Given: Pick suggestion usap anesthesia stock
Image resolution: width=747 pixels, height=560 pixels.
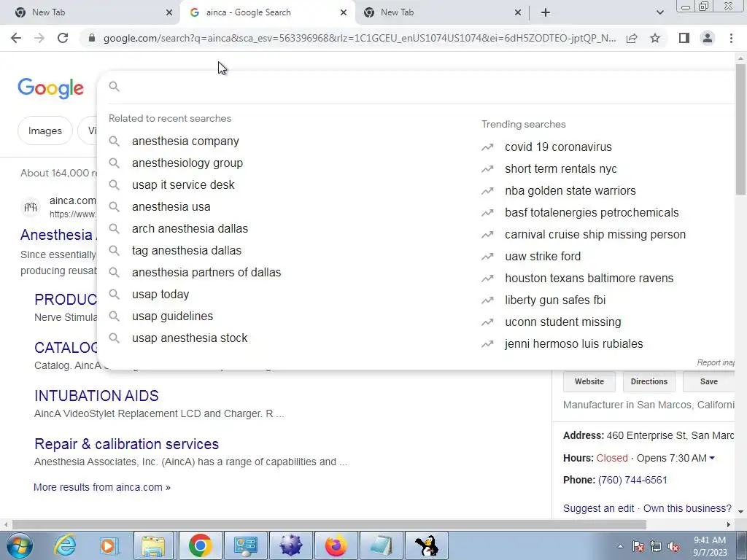Looking at the screenshot, I should point(190,338).
